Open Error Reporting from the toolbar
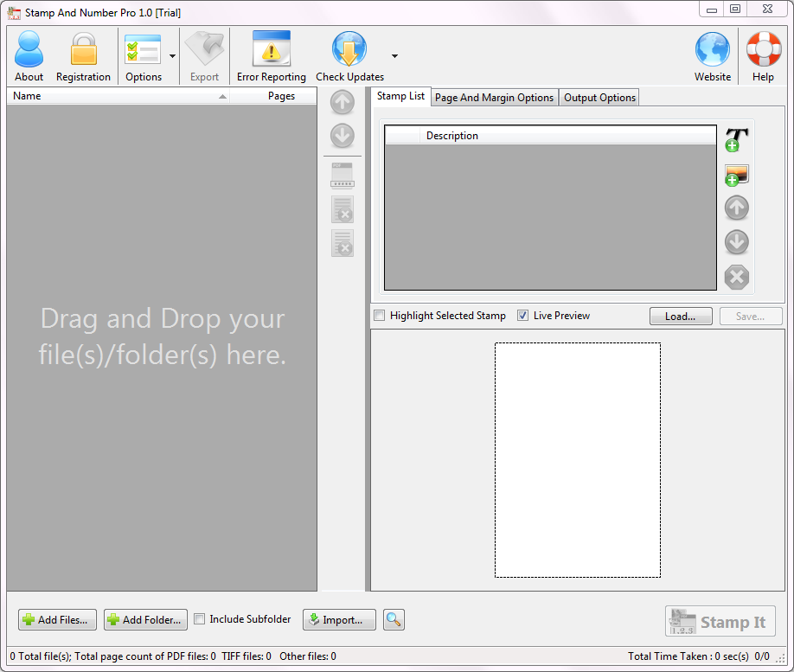The height and width of the screenshot is (672, 794). [271, 51]
